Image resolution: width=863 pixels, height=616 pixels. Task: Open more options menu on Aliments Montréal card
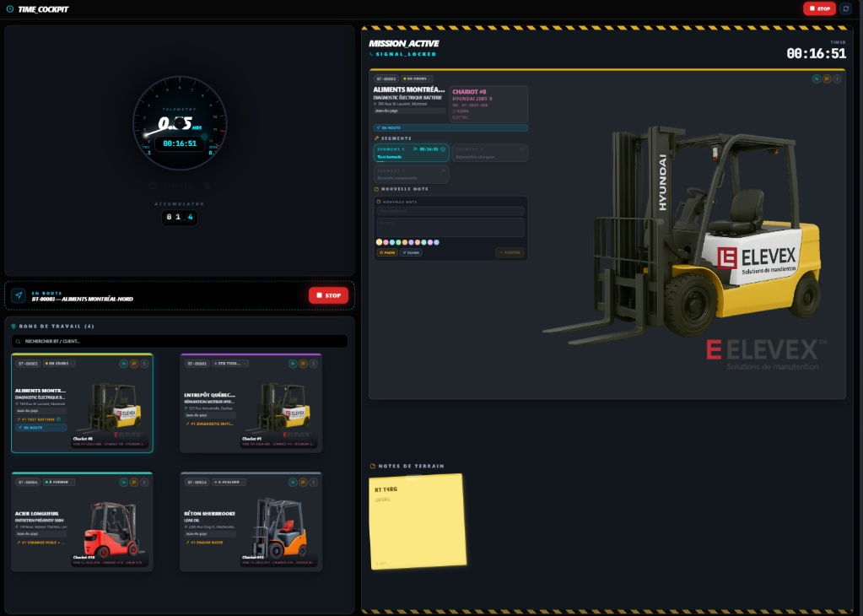click(144, 364)
